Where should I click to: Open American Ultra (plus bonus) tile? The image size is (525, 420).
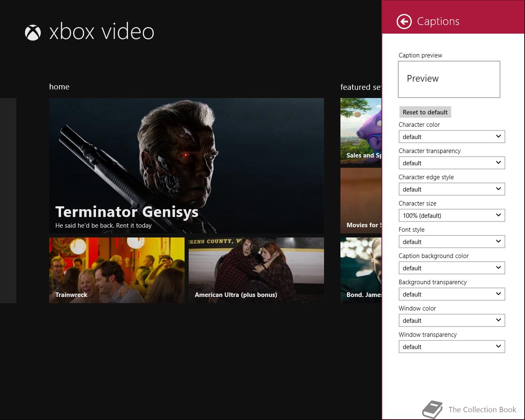(256, 270)
